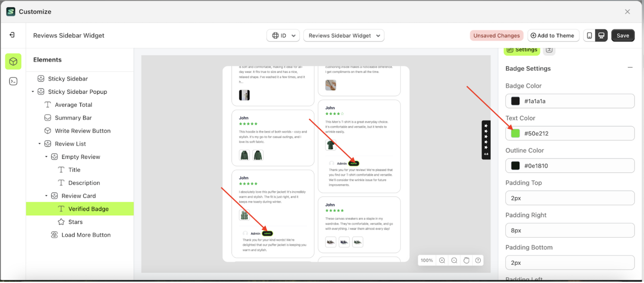Click the Save button
Screen dimensions: 644x283
tap(622, 36)
